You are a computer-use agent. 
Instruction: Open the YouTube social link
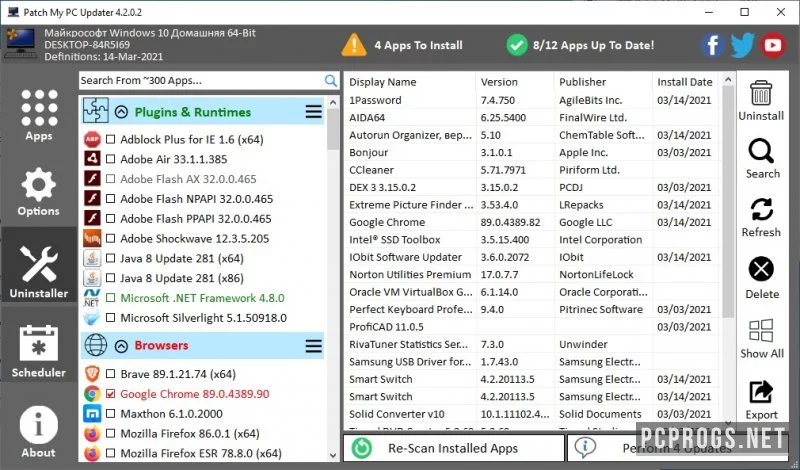(x=772, y=45)
